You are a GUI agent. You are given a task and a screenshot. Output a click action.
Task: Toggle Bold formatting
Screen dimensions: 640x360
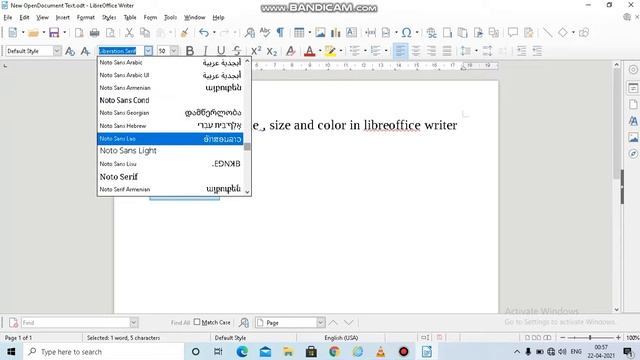tap(190, 51)
